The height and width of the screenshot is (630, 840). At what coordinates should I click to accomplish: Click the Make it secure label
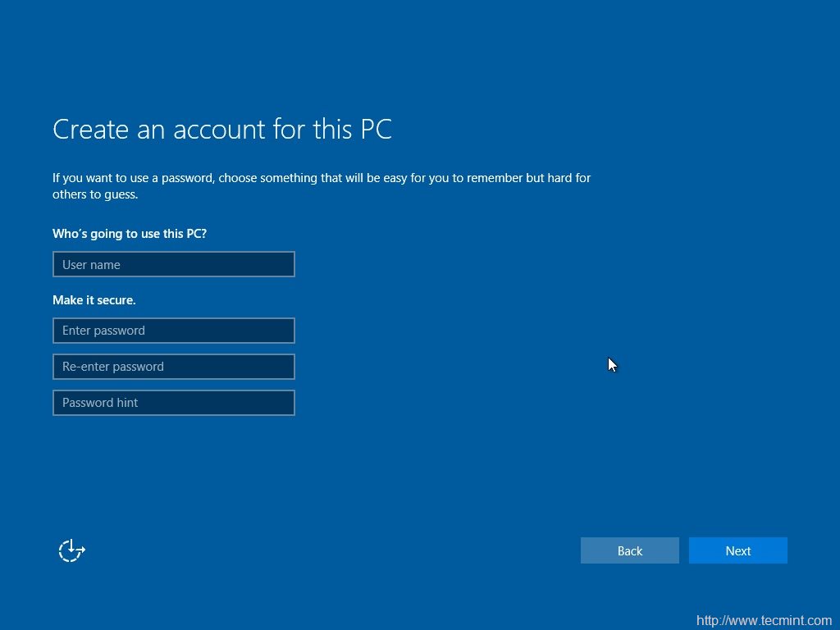pos(94,300)
